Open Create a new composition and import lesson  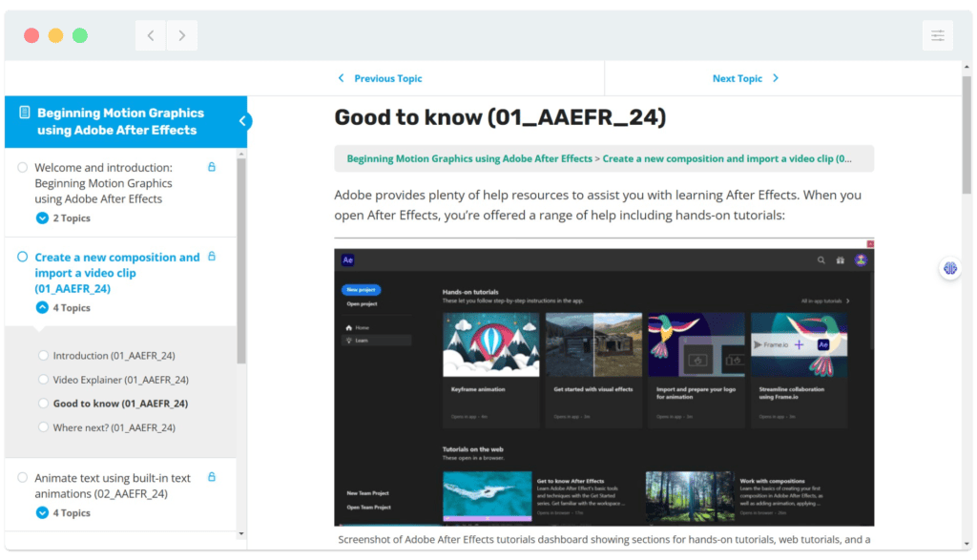click(117, 273)
